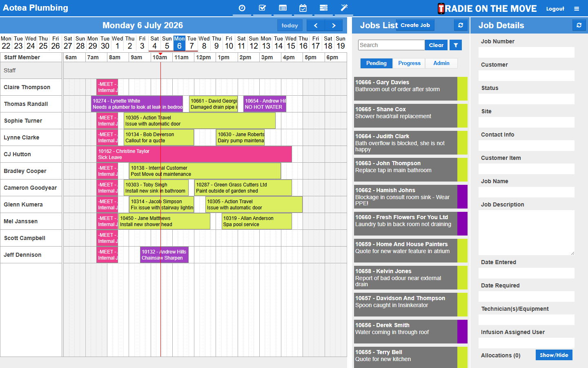
Task: Open Scott Campbell's MEET internal booking
Action: [x=107, y=238]
